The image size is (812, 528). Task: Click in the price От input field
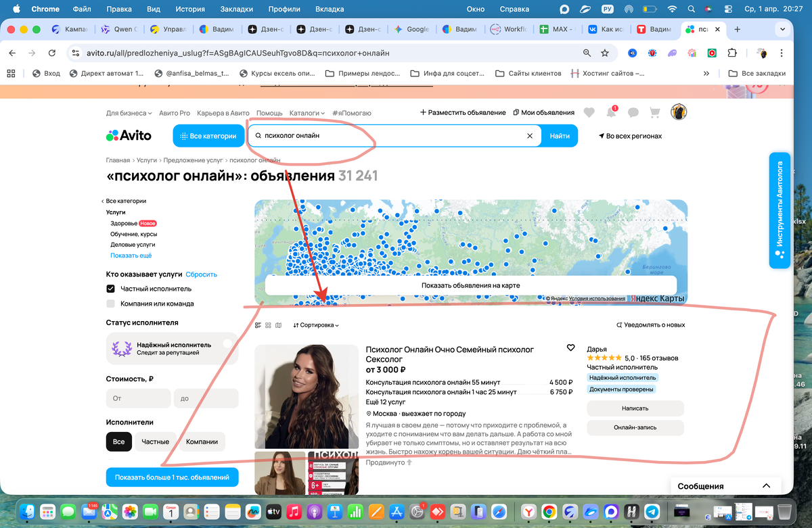click(x=139, y=399)
